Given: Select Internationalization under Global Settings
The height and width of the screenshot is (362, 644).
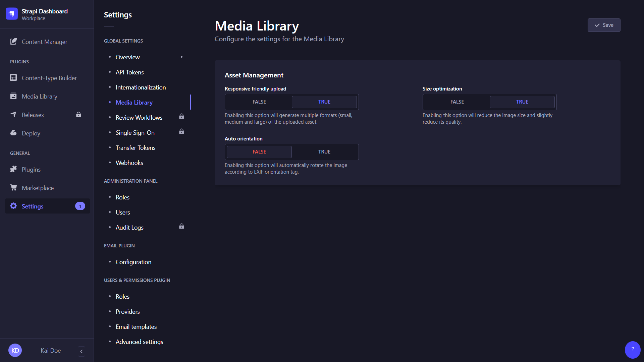Looking at the screenshot, I should pos(141,87).
